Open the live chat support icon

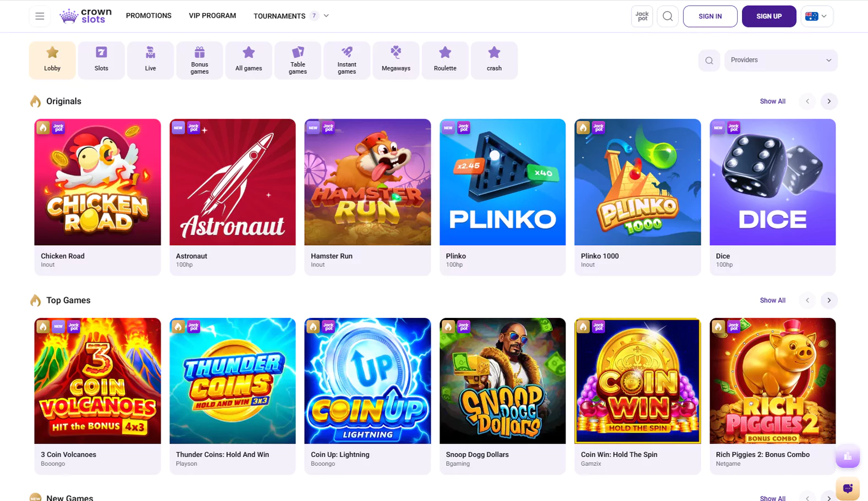tap(847, 488)
